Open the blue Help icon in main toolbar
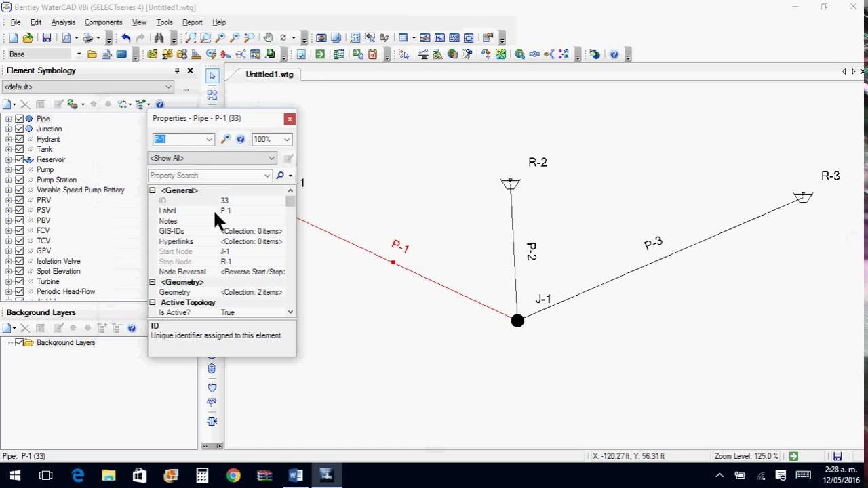The image size is (868, 488). point(614,54)
